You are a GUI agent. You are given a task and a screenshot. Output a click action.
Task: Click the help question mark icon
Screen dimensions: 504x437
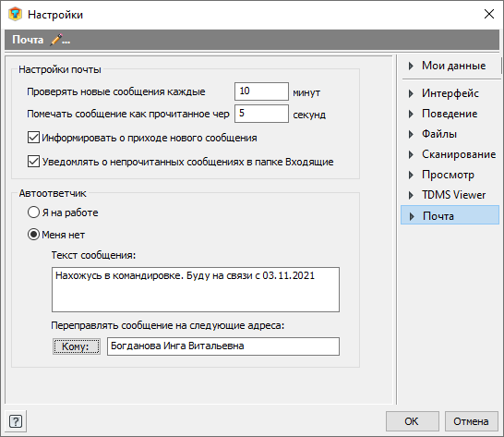coord(16,421)
